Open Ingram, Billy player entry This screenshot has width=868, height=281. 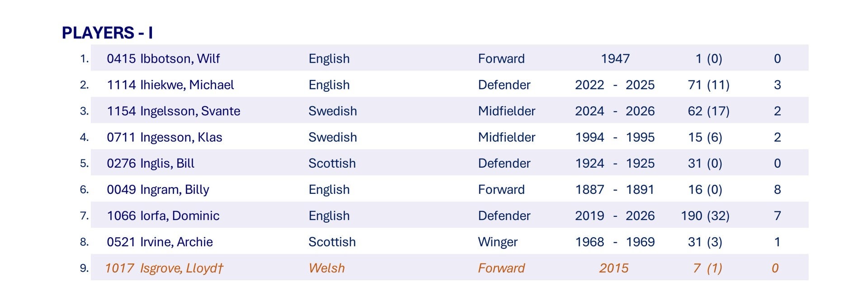[175, 190]
